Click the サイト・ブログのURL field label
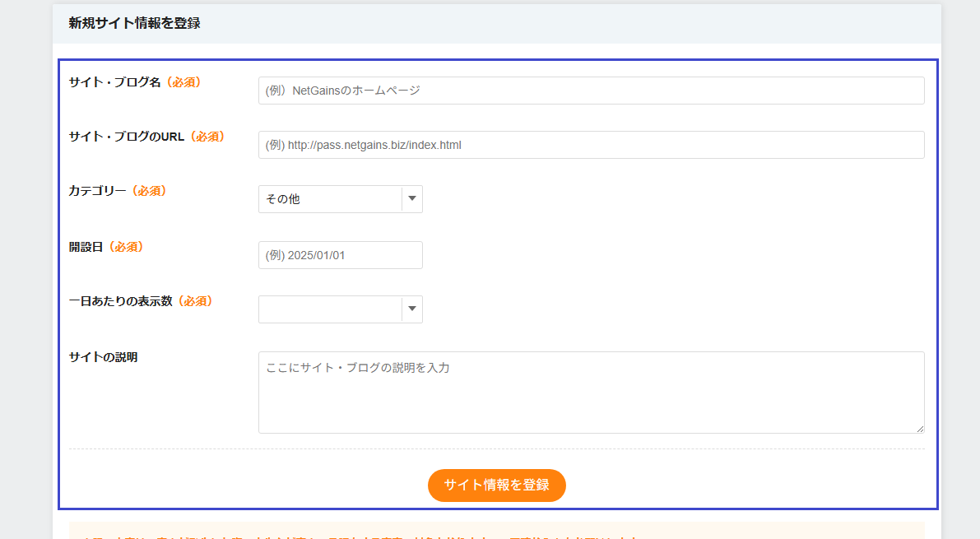The width and height of the screenshot is (980, 539). 127,137
